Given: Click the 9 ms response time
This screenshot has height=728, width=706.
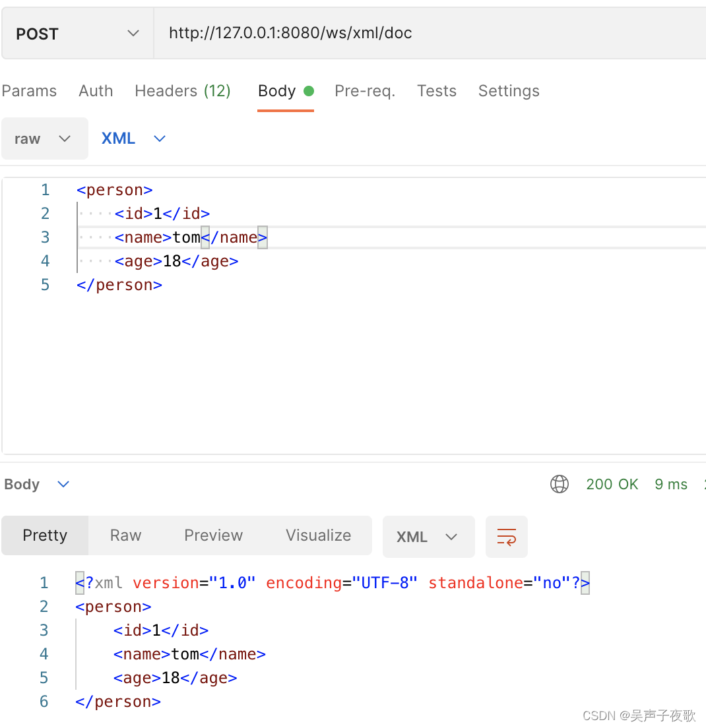Looking at the screenshot, I should tap(670, 484).
